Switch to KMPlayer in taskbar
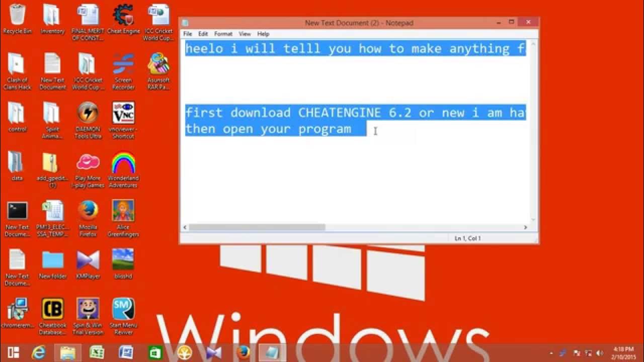Screen dimensions: 644x362 (x=213, y=352)
